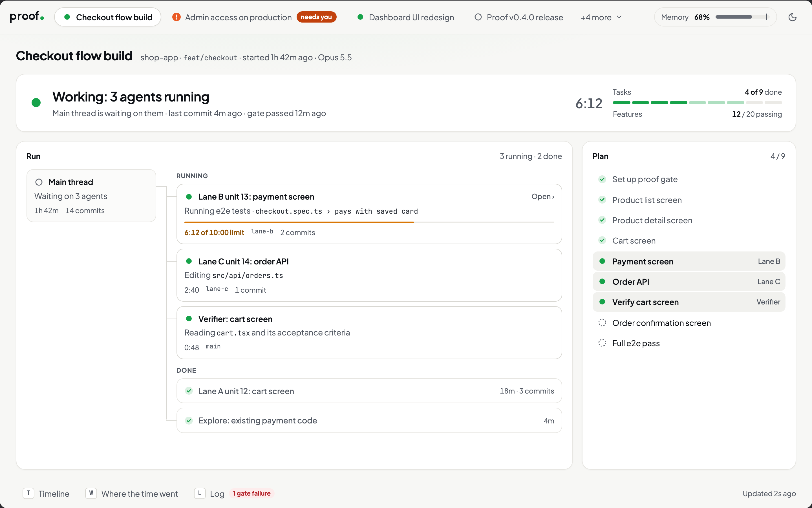
Task: Toggle dark mode with the moon icon
Action: pyautogui.click(x=792, y=17)
